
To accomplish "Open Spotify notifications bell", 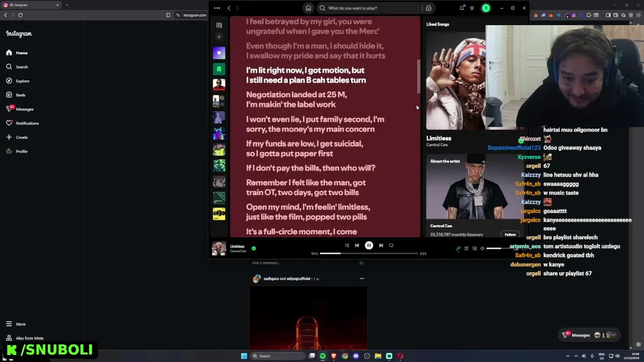I will tap(462, 8).
